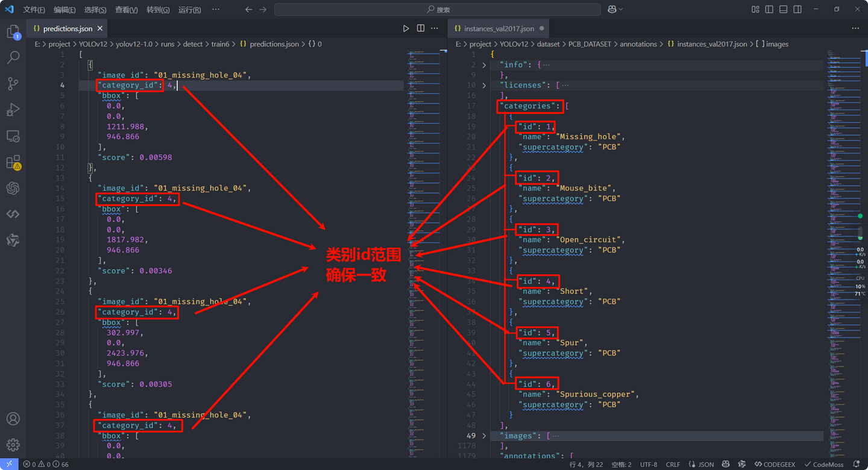Collapse the info object at line 2
Screen dimensions: 868x470
click(485, 64)
